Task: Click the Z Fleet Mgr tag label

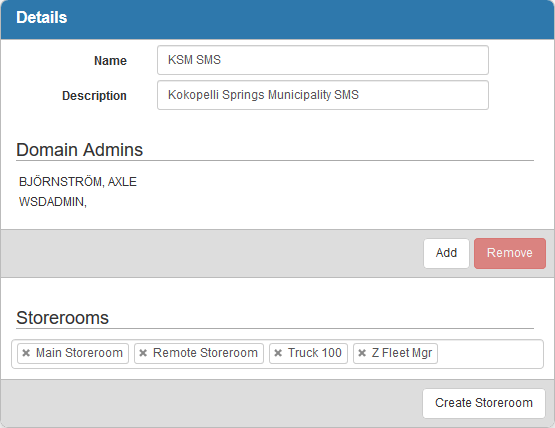Action: [x=402, y=353]
